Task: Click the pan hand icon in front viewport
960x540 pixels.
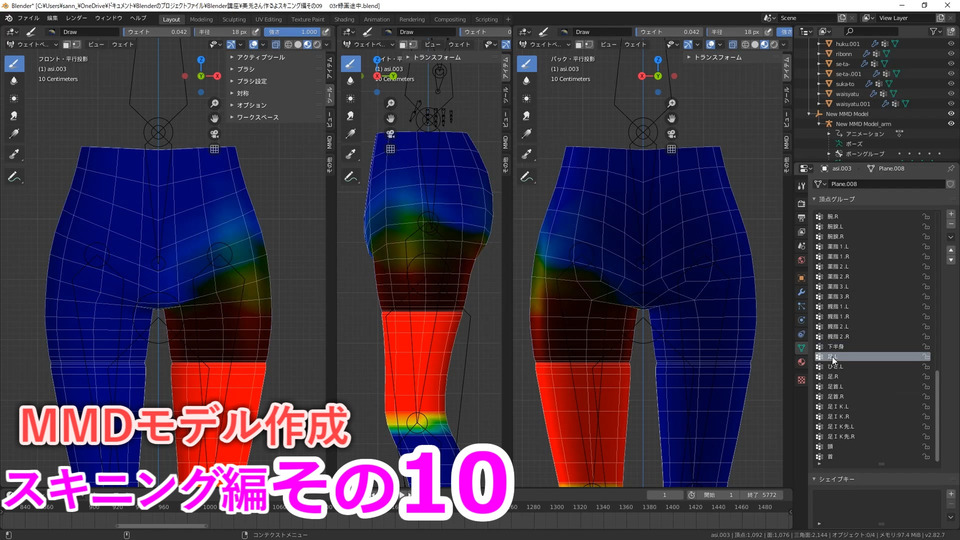Action: point(214,119)
